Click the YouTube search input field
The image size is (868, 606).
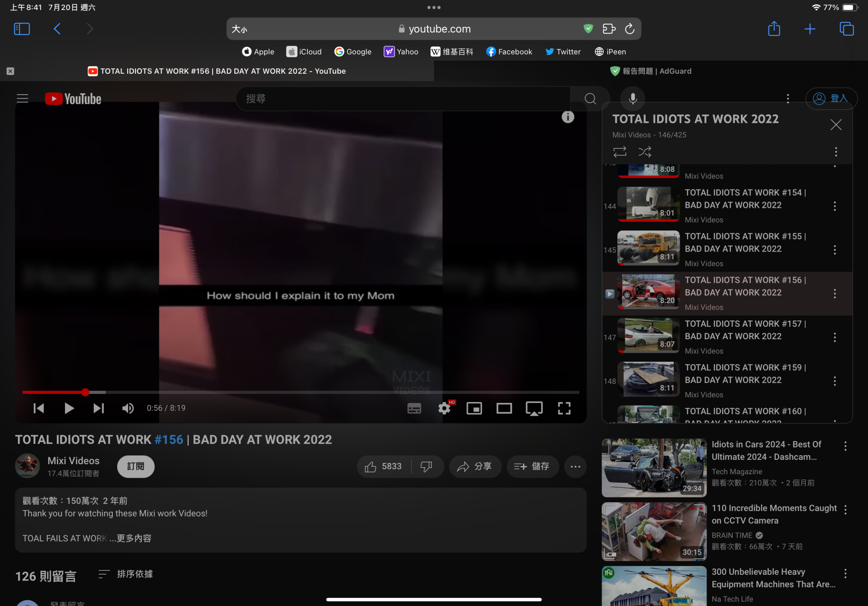tap(403, 99)
